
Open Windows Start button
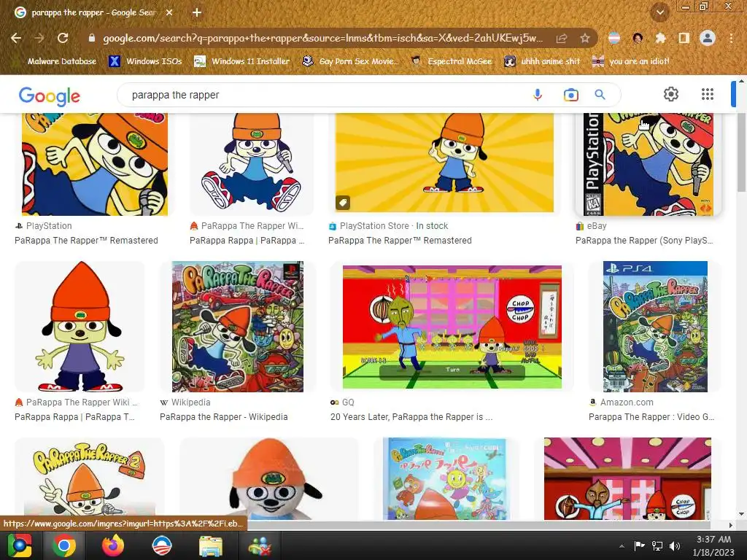[x=19, y=545]
